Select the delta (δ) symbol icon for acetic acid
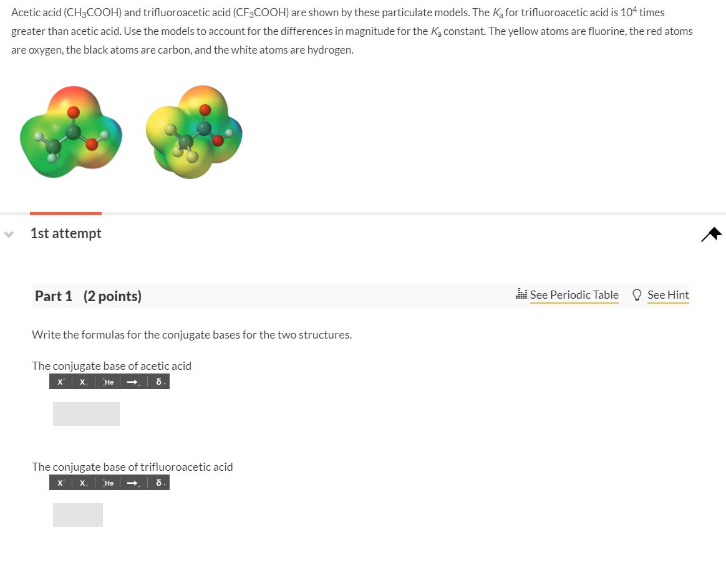This screenshot has width=726, height=588. 158,381
